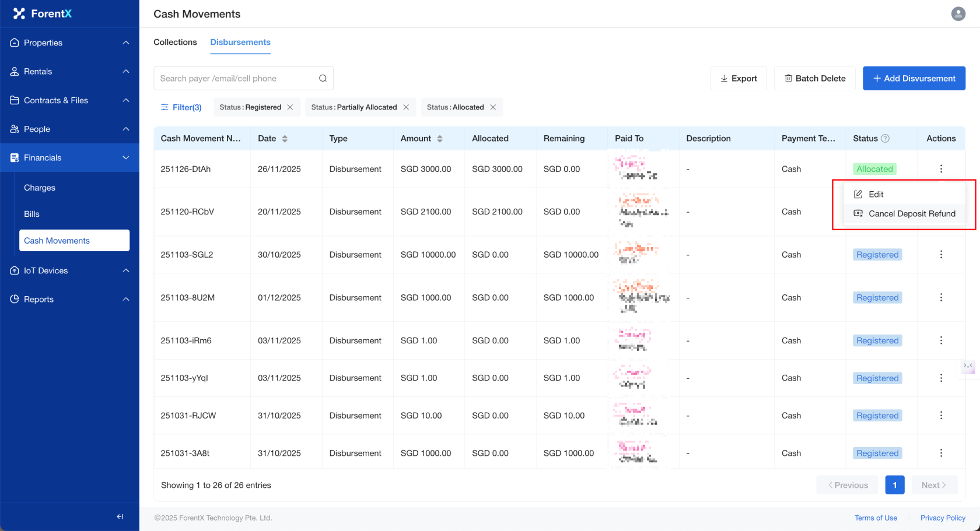This screenshot has width=980, height=531.
Task: Click the payer search input field
Action: point(236,78)
